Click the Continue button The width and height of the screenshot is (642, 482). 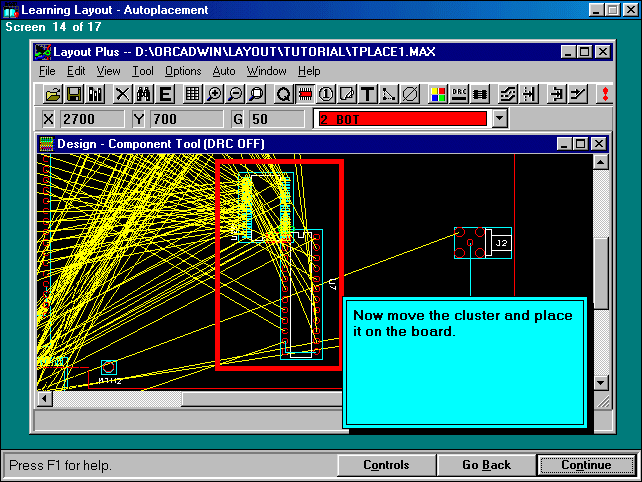[586, 465]
